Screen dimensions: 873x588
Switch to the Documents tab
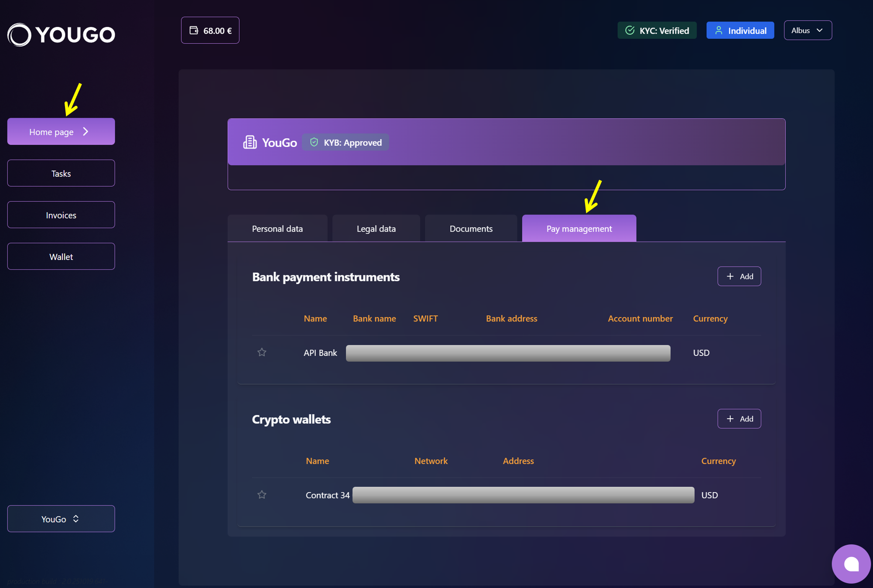pyautogui.click(x=471, y=229)
